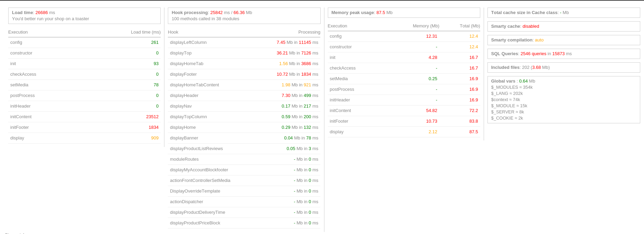
Task: Select the initFooter load time 1834
Action: pos(153,127)
